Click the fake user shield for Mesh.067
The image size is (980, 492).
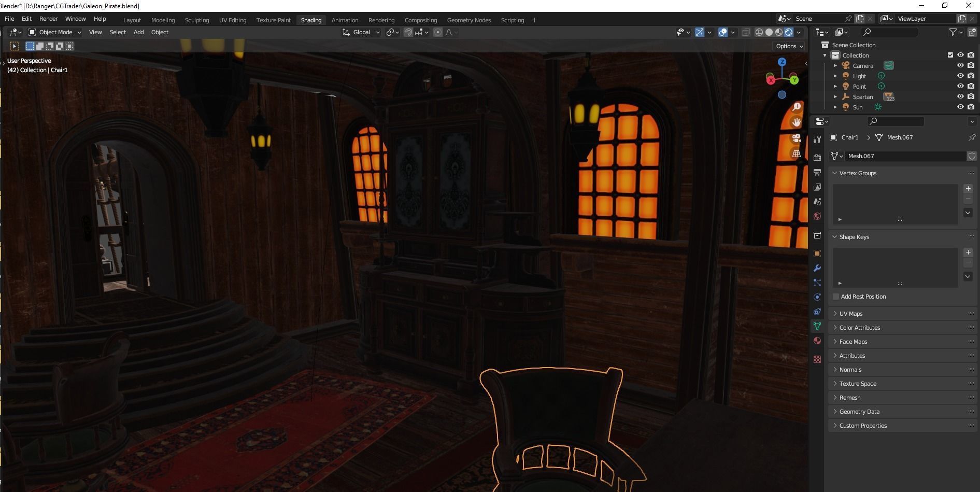pos(972,156)
